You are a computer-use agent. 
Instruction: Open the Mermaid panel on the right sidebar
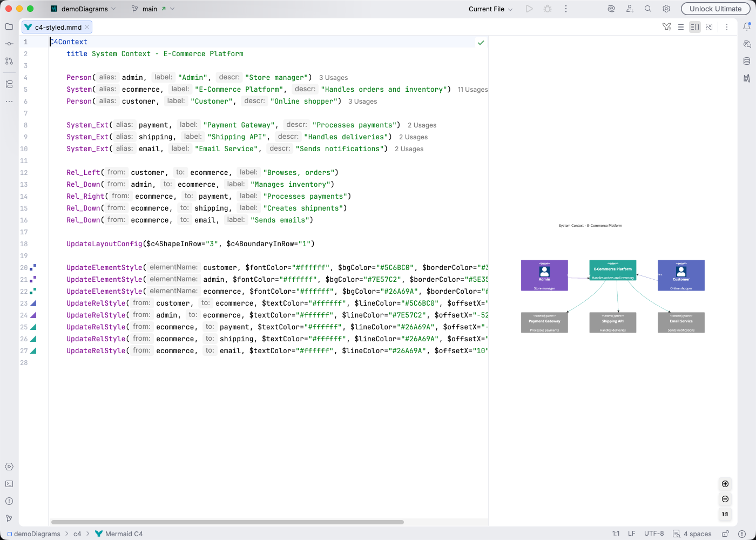coord(747,79)
